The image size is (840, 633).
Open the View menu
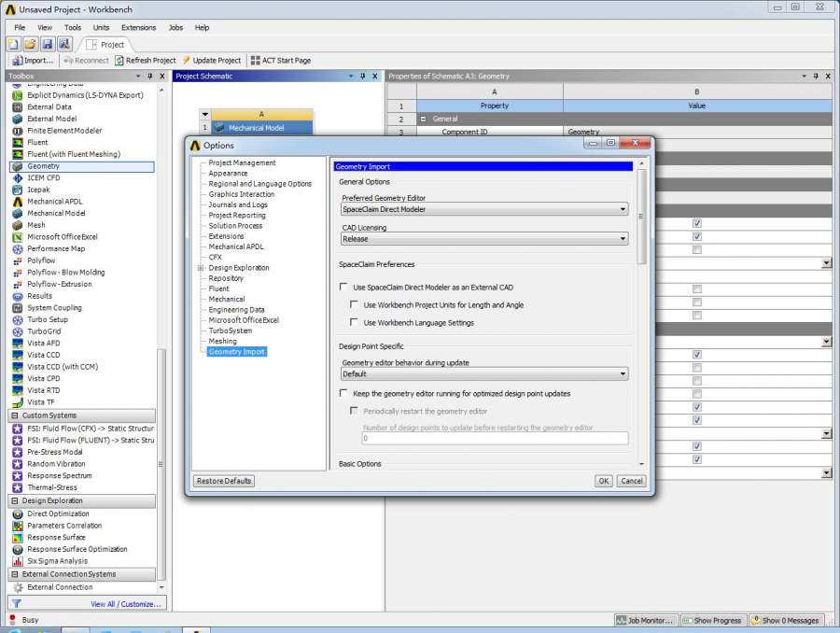point(45,27)
